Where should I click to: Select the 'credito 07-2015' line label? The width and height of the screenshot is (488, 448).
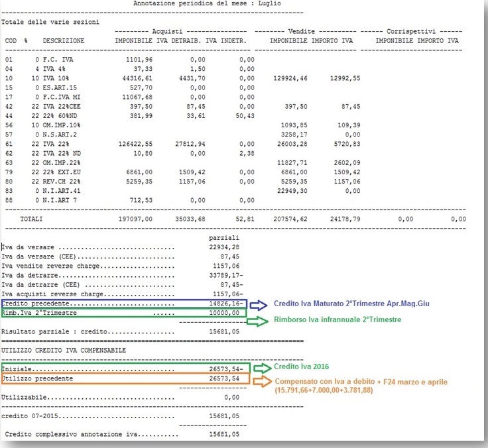pos(30,416)
